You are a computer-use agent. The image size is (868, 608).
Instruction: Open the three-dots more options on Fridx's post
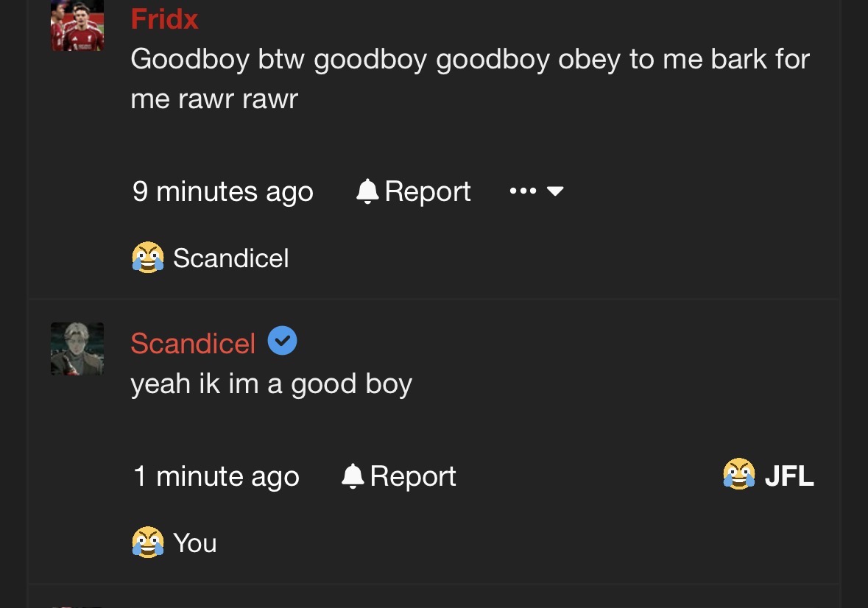click(523, 191)
